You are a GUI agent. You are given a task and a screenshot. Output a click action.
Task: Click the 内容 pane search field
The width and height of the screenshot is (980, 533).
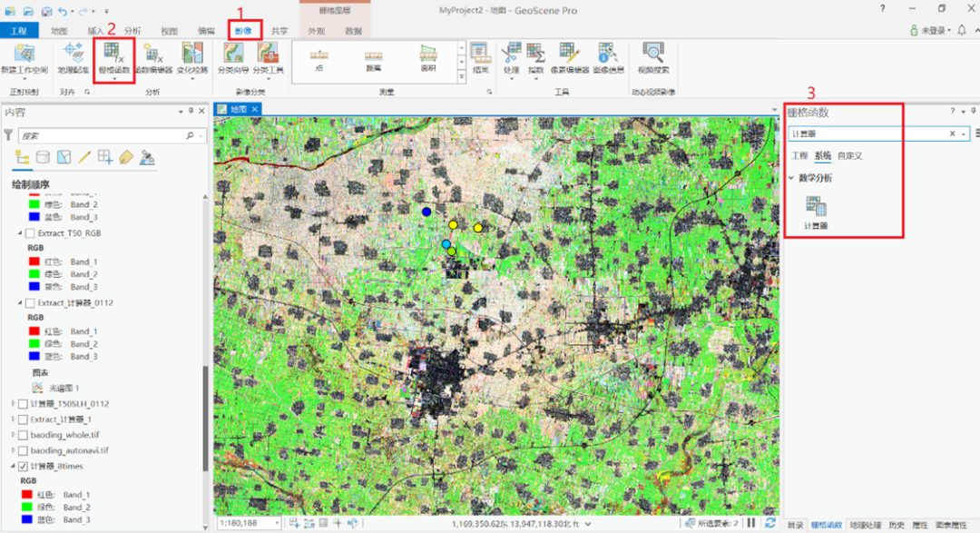coord(105,135)
